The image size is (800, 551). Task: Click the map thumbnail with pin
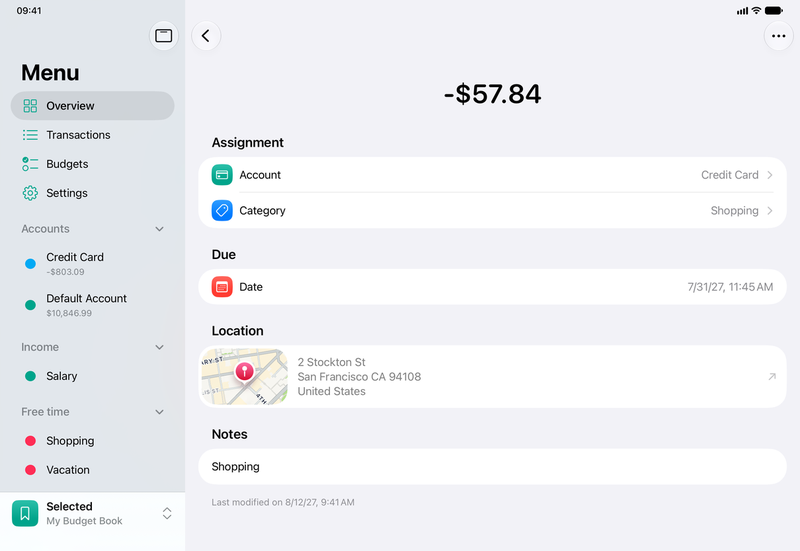coord(244,377)
